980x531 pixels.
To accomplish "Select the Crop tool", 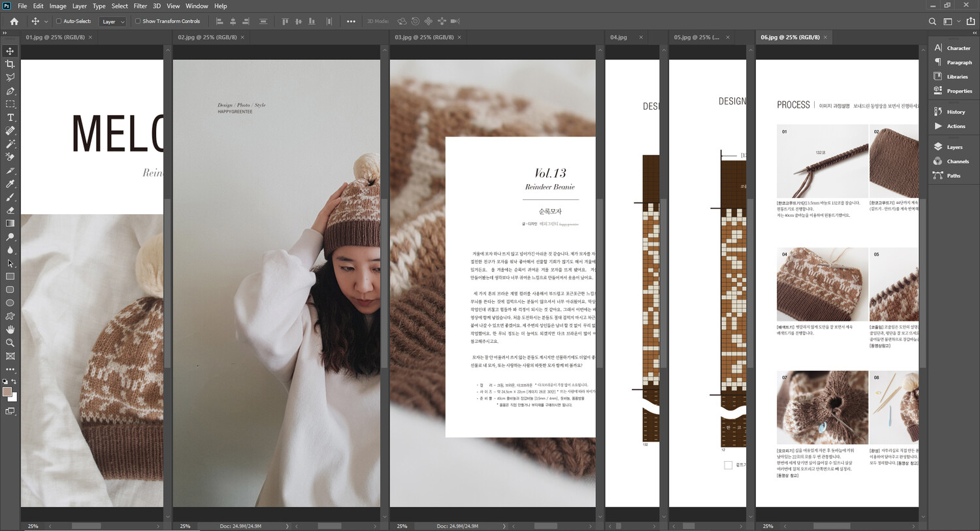I will click(x=10, y=64).
